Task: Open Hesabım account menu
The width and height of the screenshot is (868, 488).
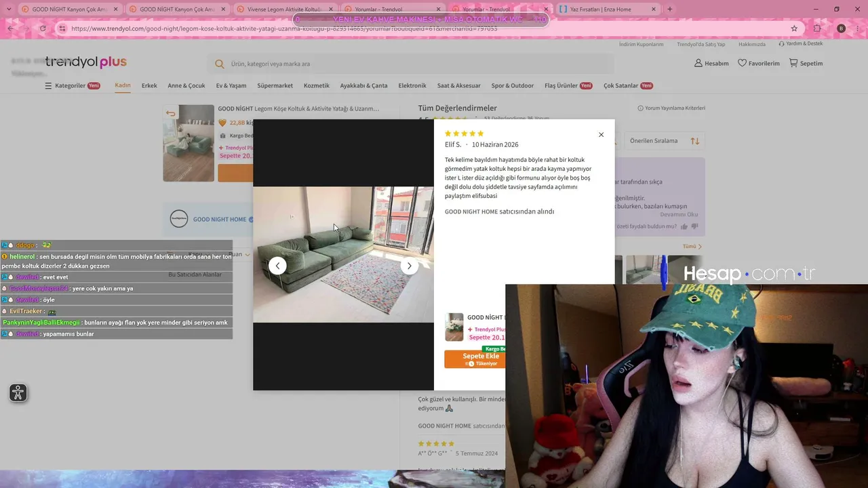Action: click(711, 63)
